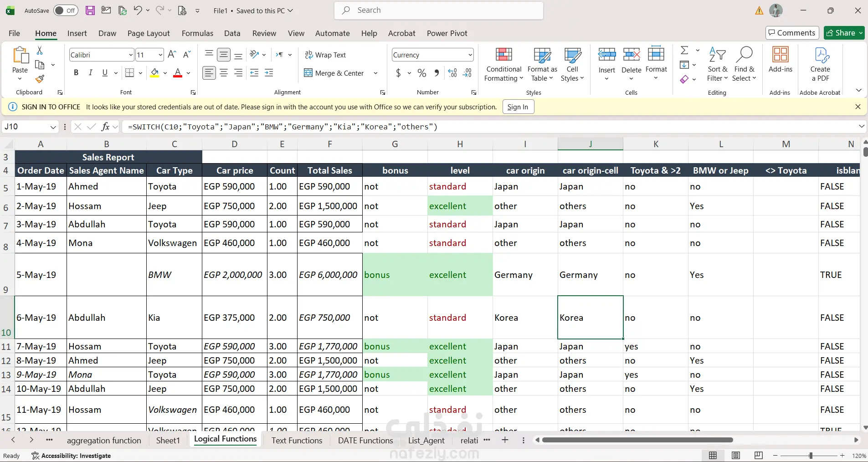The height and width of the screenshot is (462, 868).
Task: Click the AutoSum sigma icon
Action: [x=684, y=50]
